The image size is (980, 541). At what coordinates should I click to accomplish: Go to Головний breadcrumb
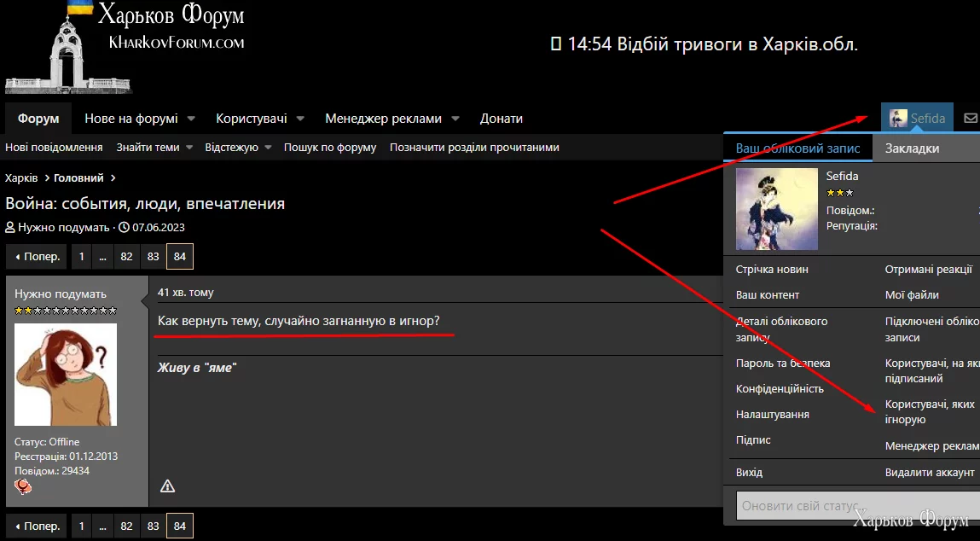(x=78, y=178)
